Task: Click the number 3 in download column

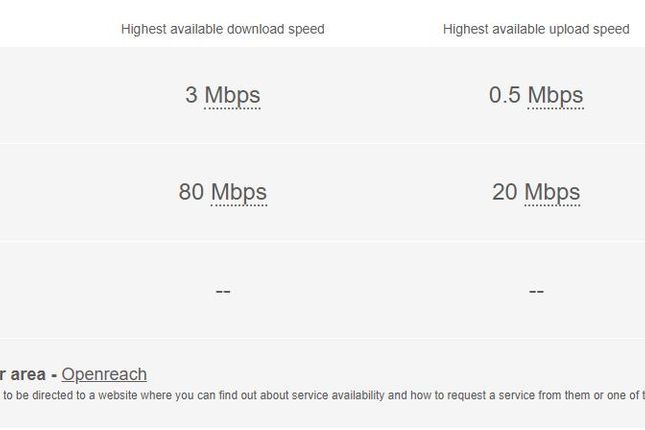Action: (191, 95)
